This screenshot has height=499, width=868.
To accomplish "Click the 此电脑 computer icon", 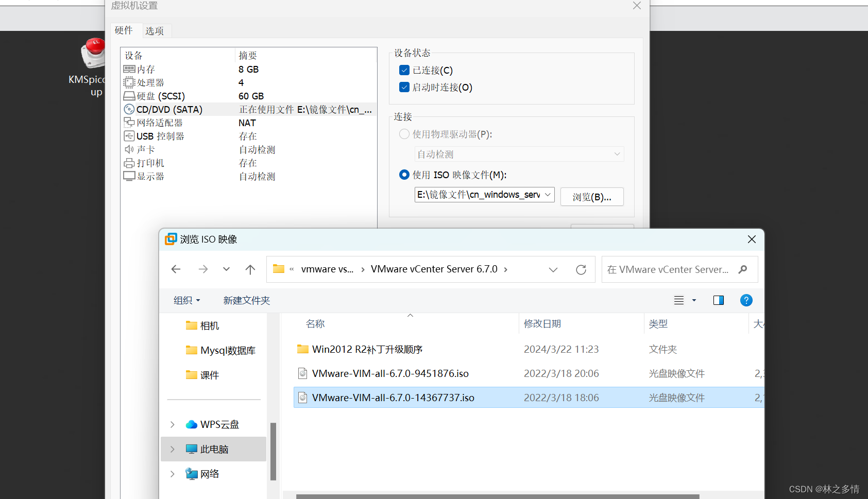I will pos(192,449).
